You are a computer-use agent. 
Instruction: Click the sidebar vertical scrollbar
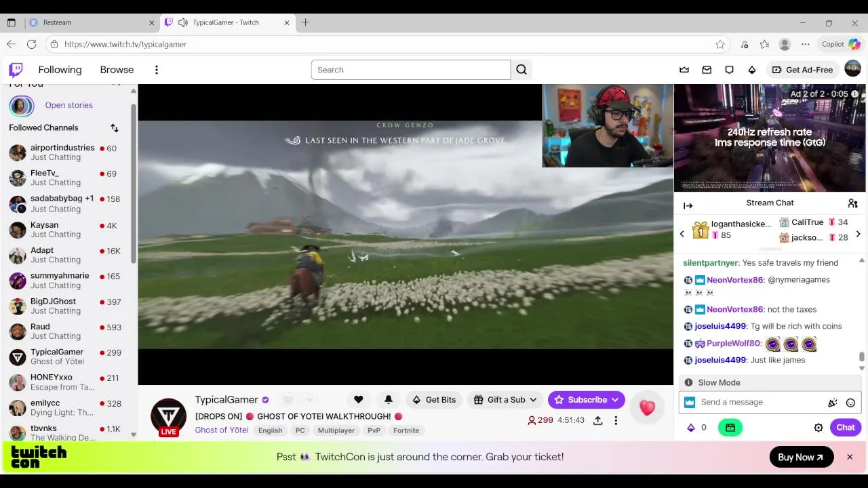coord(134,183)
